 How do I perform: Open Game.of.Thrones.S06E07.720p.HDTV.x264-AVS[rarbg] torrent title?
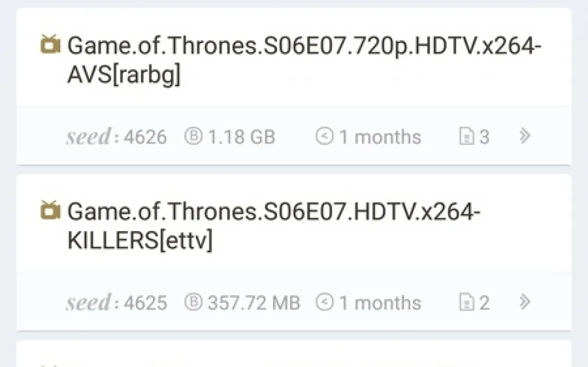click(304, 60)
